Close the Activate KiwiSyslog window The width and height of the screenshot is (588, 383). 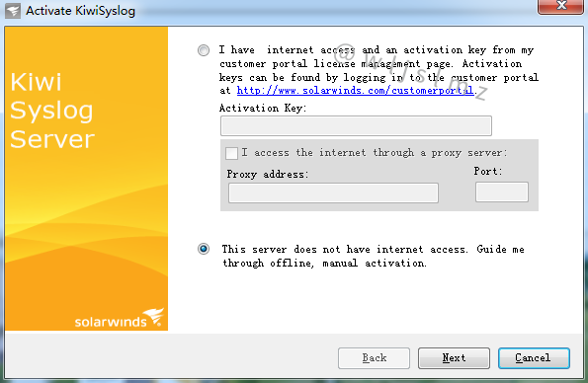click(560, 6)
